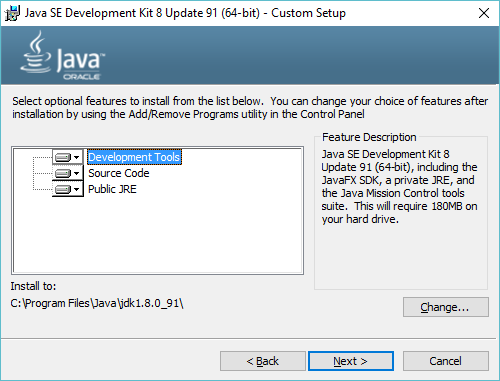The image size is (500, 381).
Task: Click the install path C:\Program Files\Java\jdk1.8.0_91\
Action: coord(97,303)
